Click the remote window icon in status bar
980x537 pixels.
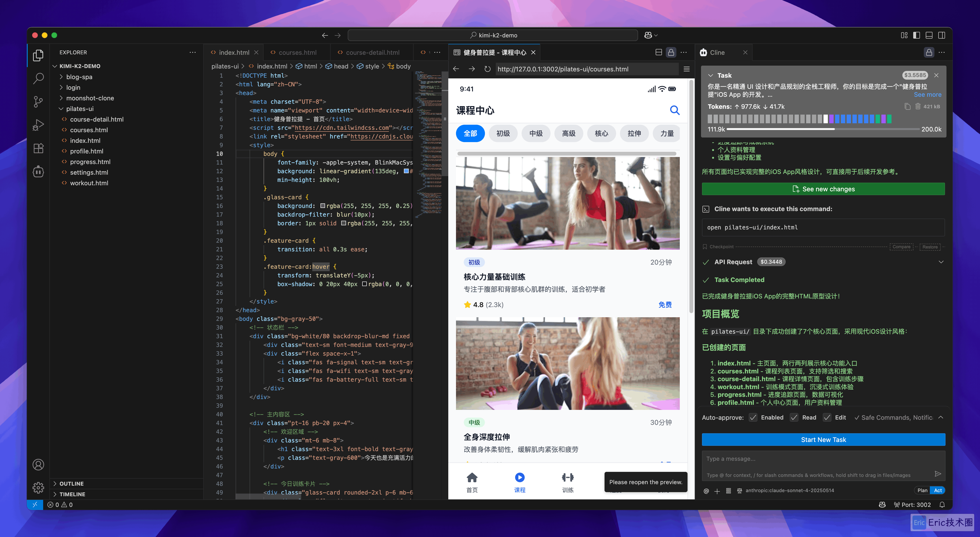(35, 505)
